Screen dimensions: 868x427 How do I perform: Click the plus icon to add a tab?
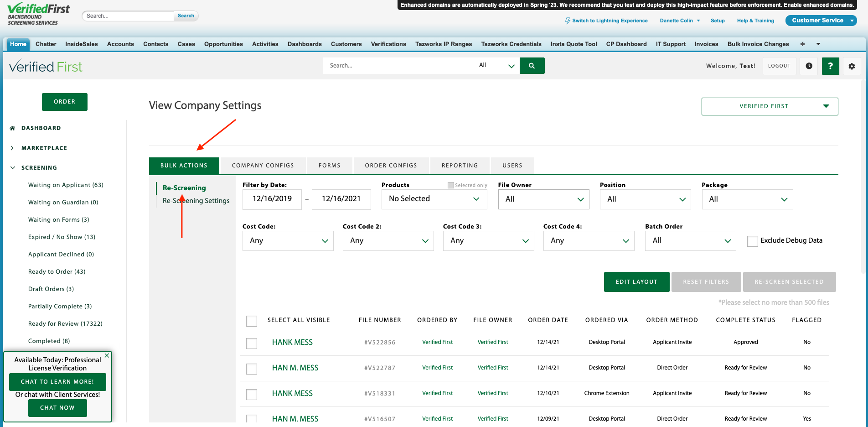point(802,44)
